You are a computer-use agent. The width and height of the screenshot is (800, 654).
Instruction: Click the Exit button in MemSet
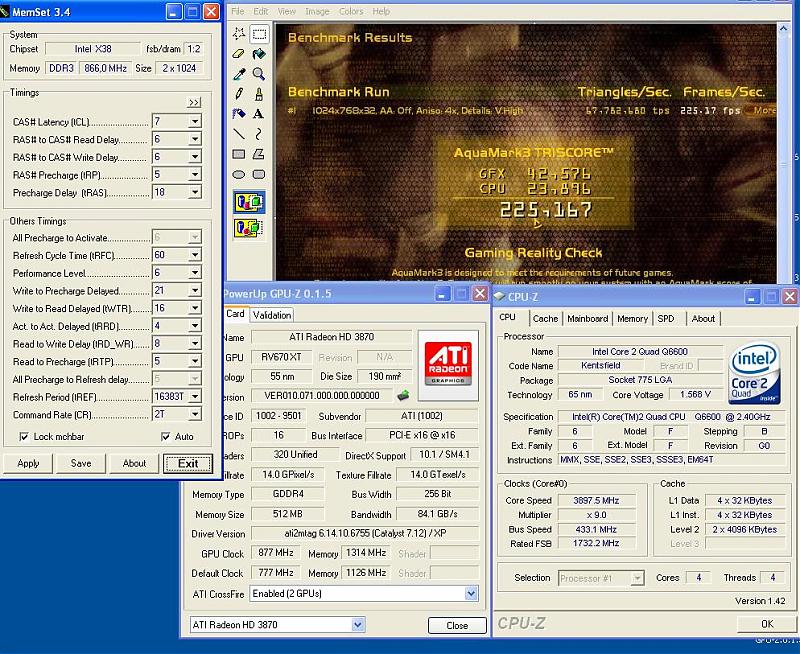pos(188,463)
